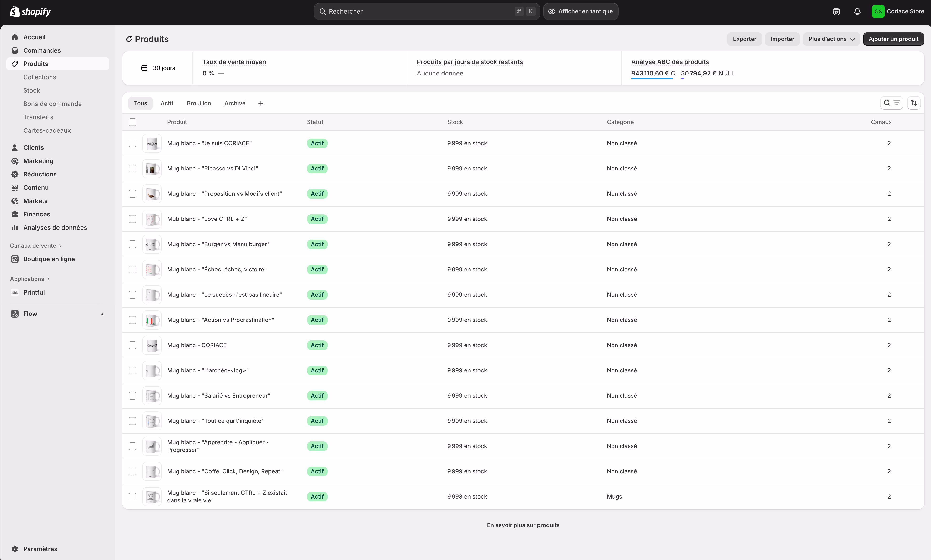Screen dimensions: 931x560
Task: Open the Sidekick assistant icon in top bar
Action: click(836, 11)
